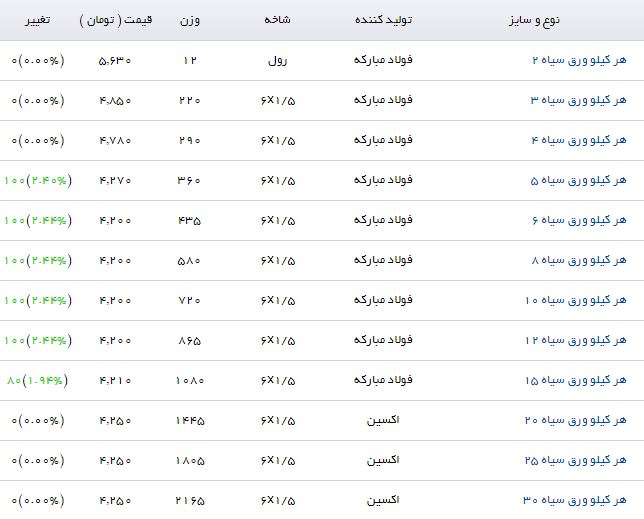
Task: Select the price cell ۴,۷۸۰
Action: 115,141
